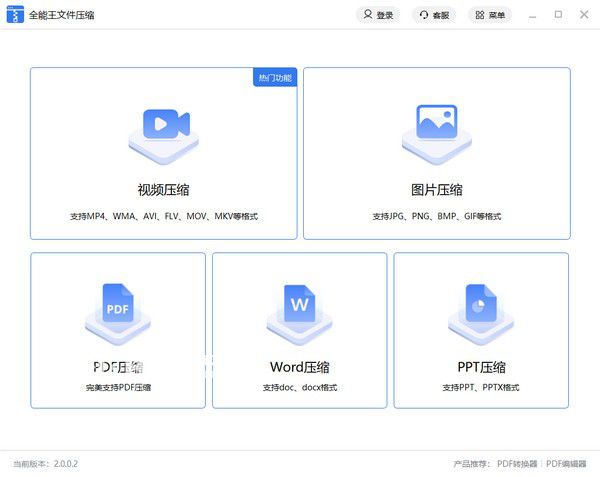This screenshot has height=477, width=600.
Task: Open the 图片压缩 card title
Action: (437, 190)
